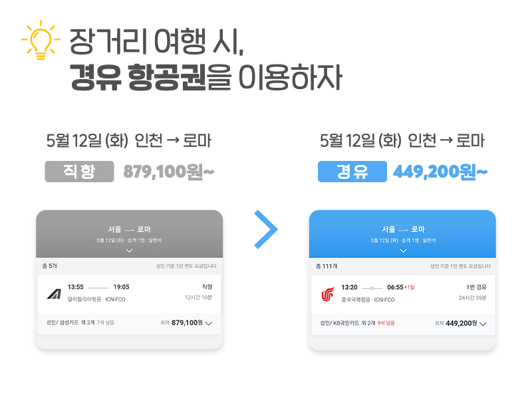Select the 13:55 Alitalia direct flight row
532x399 pixels.
coord(129,294)
